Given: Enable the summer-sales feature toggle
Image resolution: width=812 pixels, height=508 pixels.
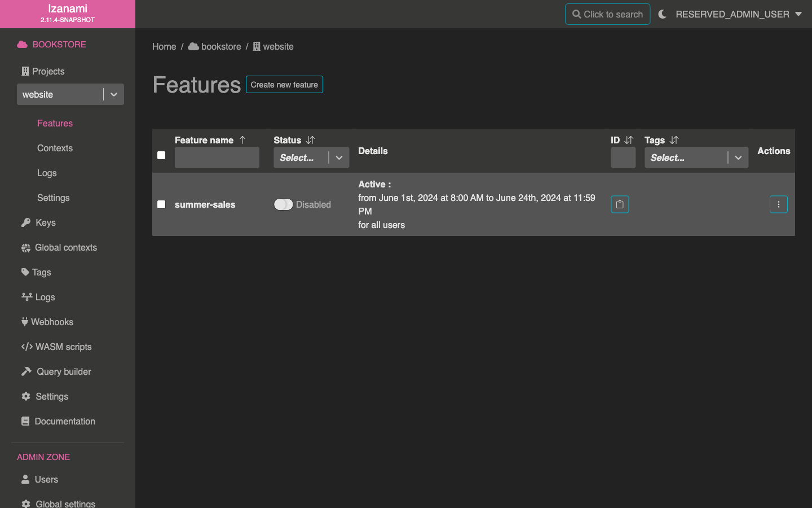Looking at the screenshot, I should tap(283, 204).
